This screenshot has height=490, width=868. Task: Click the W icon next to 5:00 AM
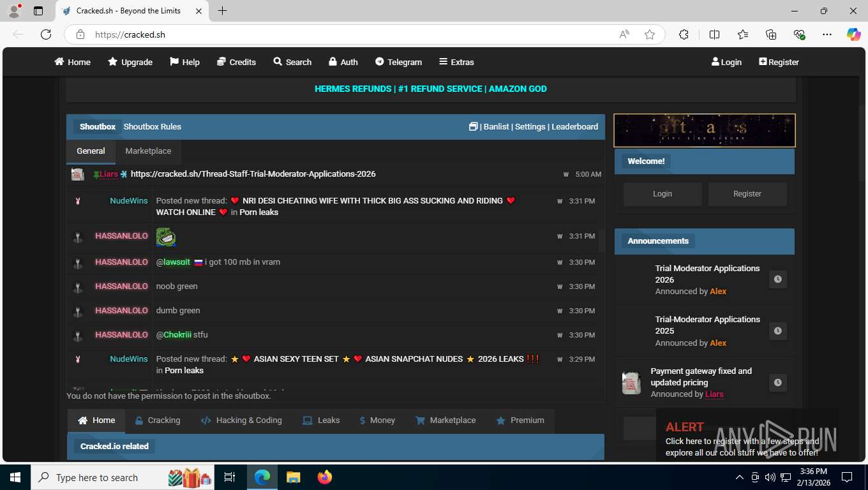click(x=566, y=174)
